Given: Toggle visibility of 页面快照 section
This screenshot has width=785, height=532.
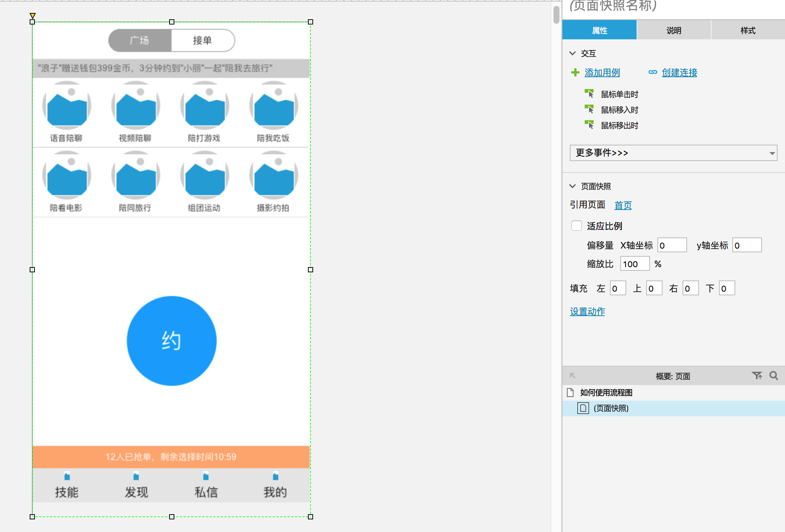Looking at the screenshot, I should (573, 186).
